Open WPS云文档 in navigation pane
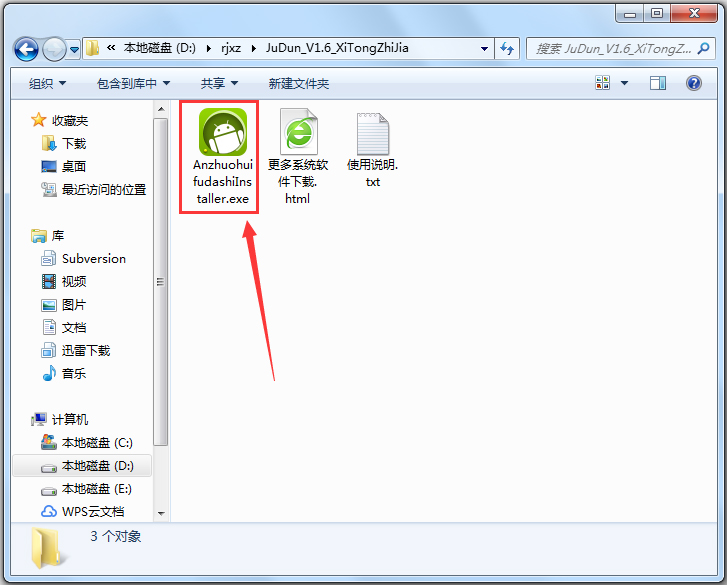The height and width of the screenshot is (585, 727). click(93, 512)
